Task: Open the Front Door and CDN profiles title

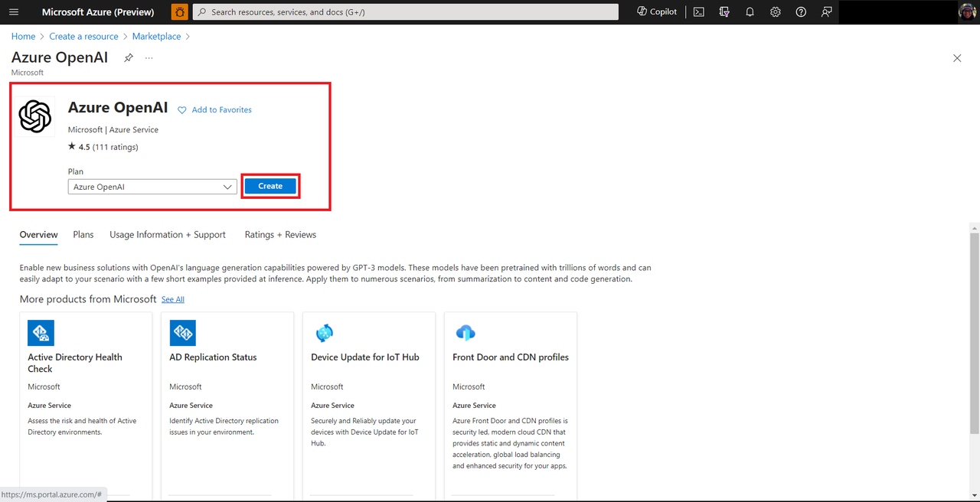Action: coord(511,357)
